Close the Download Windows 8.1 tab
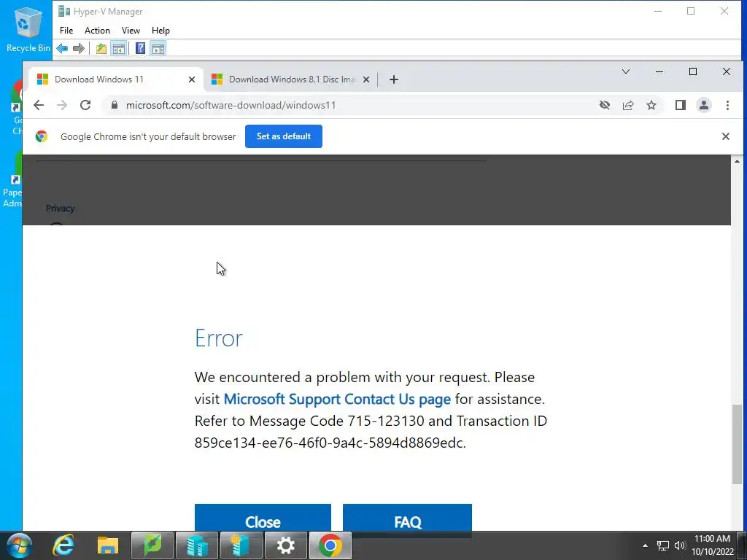The width and height of the screenshot is (747, 560). (366, 79)
